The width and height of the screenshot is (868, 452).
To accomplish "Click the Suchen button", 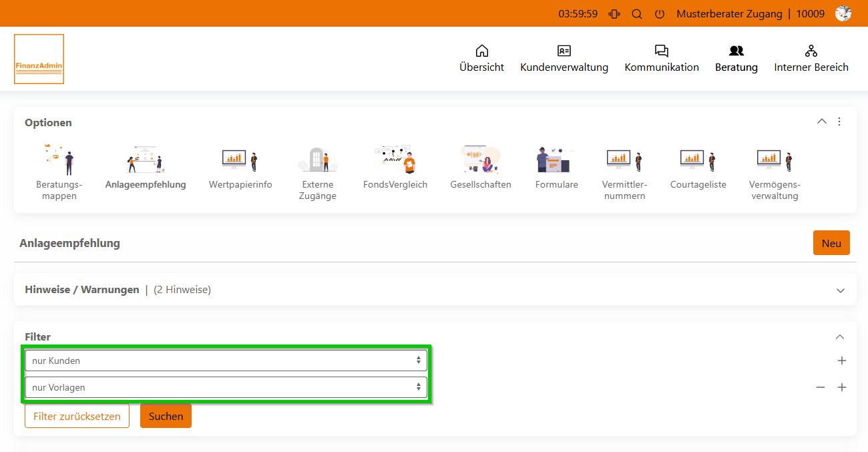I will click(x=166, y=416).
